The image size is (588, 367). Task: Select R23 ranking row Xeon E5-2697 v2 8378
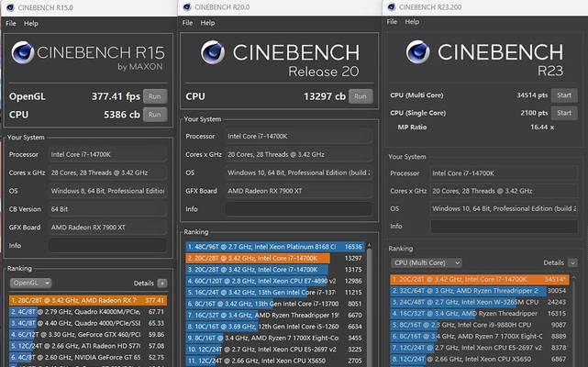pos(480,348)
